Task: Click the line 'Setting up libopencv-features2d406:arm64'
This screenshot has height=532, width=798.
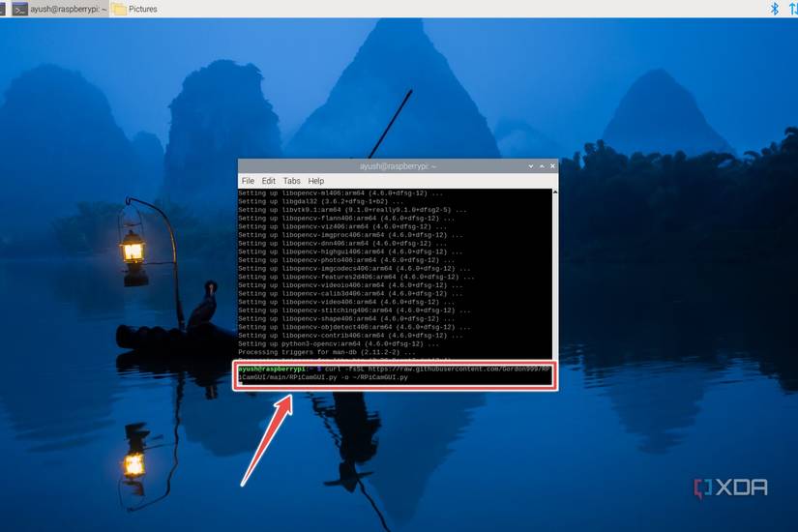Action: [356, 277]
